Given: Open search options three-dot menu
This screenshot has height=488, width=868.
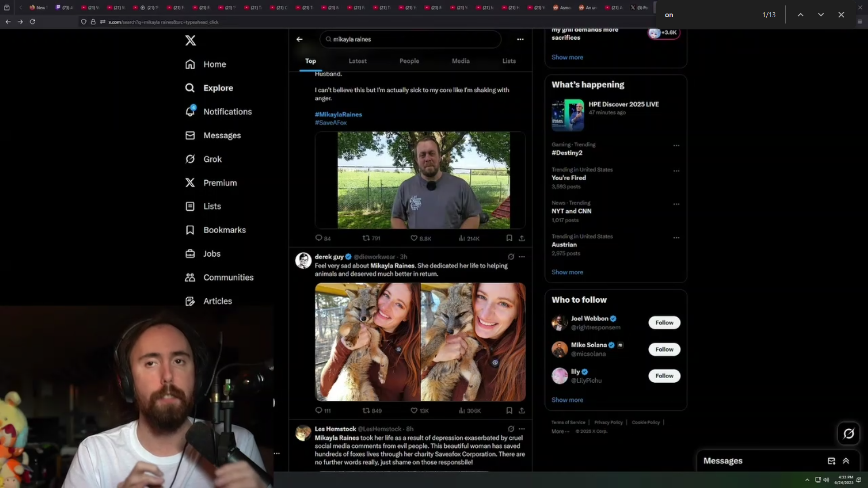Looking at the screenshot, I should tap(520, 39).
